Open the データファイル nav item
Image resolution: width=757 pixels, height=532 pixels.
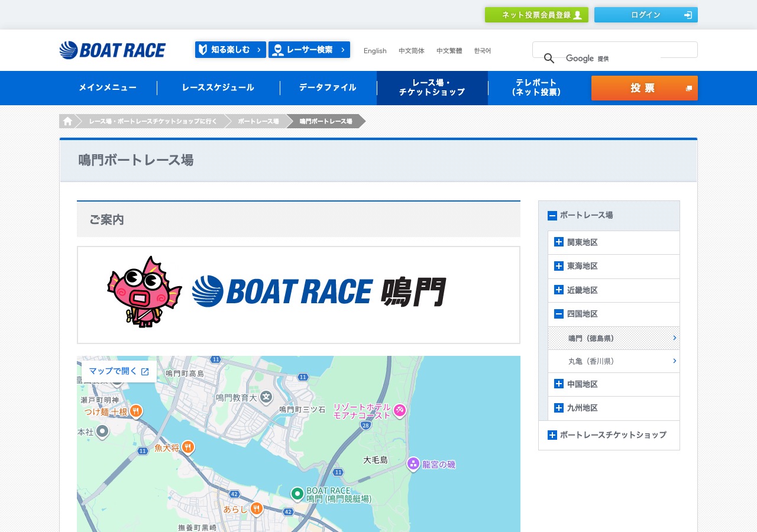pyautogui.click(x=328, y=87)
